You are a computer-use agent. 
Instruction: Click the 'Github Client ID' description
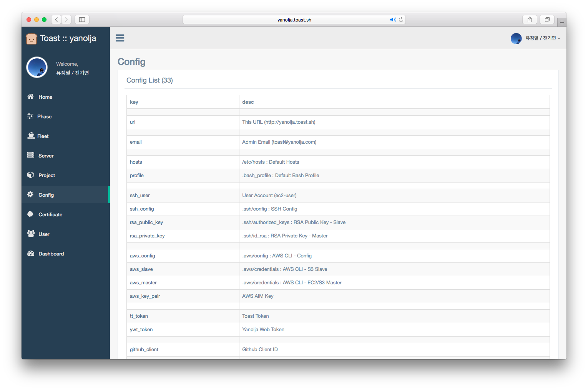[260, 350]
